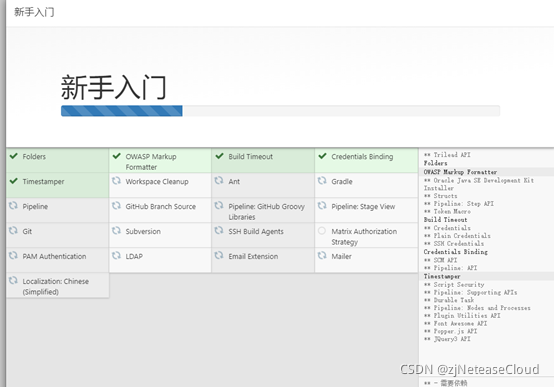Click the refresh icon for GitHub Branch Source
This screenshot has width=554, height=387.
click(116, 206)
